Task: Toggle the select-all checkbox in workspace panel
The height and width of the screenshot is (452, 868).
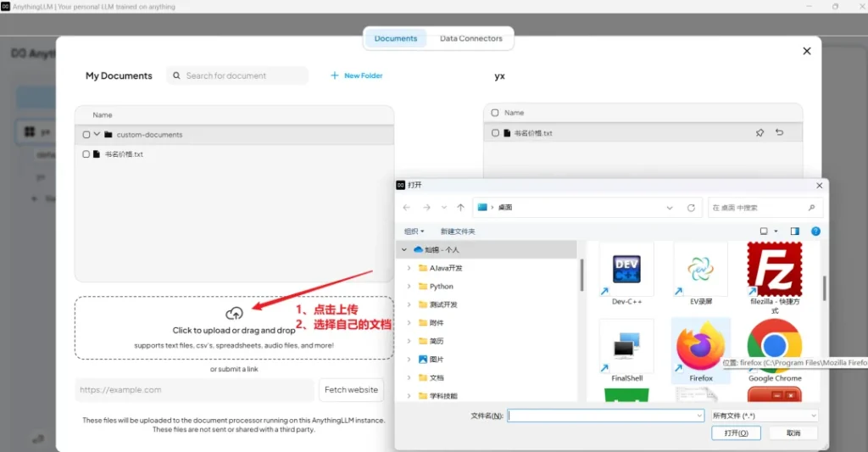Action: 495,113
